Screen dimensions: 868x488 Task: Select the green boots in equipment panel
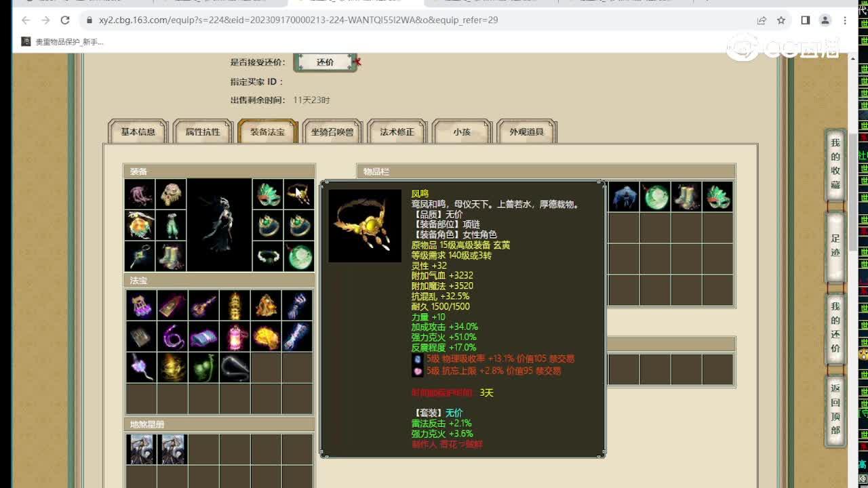[170, 256]
